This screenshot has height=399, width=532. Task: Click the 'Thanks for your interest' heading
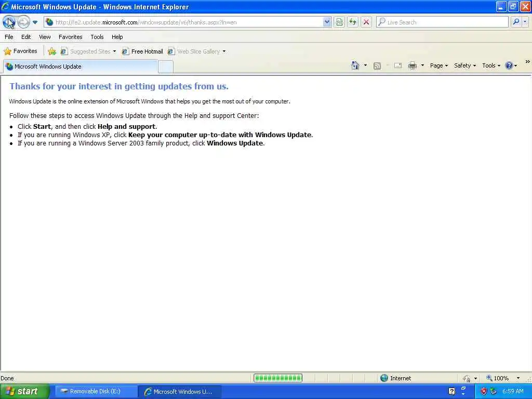pyautogui.click(x=119, y=86)
